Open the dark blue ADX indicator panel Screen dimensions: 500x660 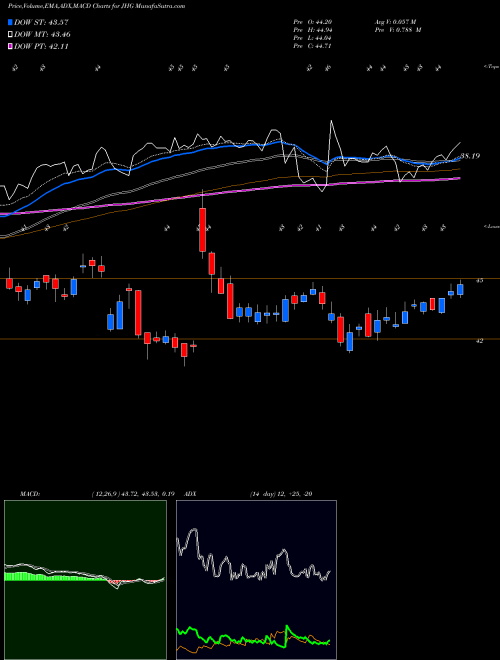(256, 580)
